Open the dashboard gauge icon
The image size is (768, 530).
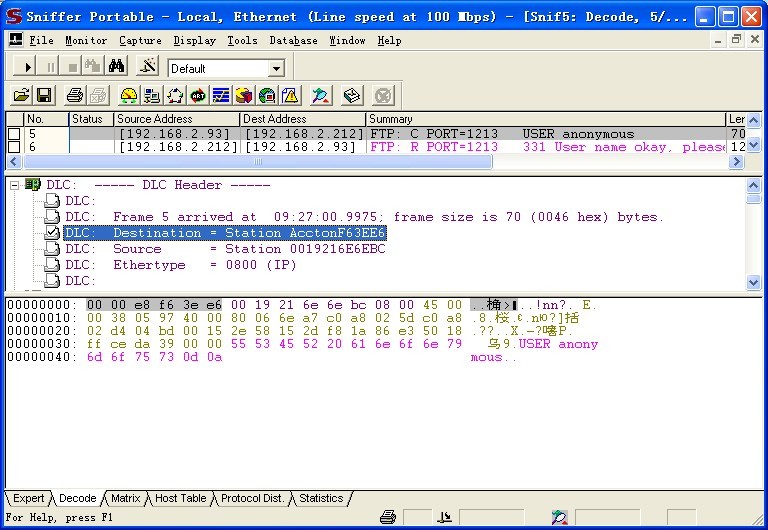tap(129, 95)
